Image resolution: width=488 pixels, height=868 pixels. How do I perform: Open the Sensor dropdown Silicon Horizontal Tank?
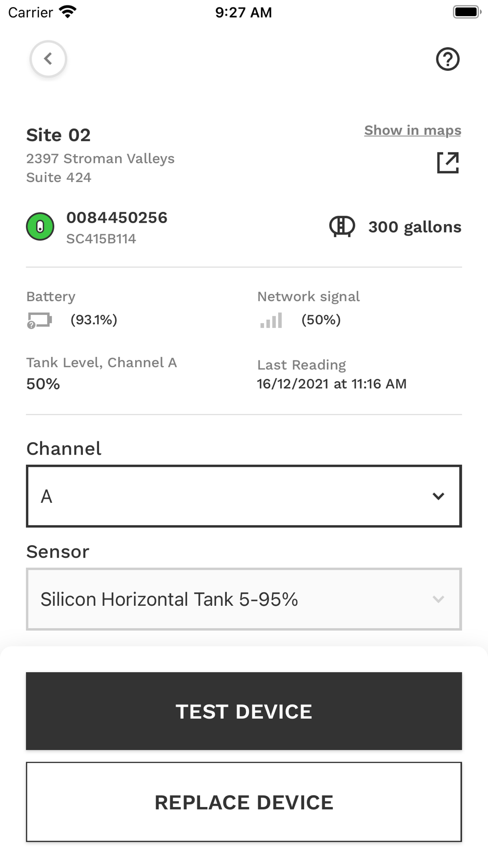click(244, 599)
